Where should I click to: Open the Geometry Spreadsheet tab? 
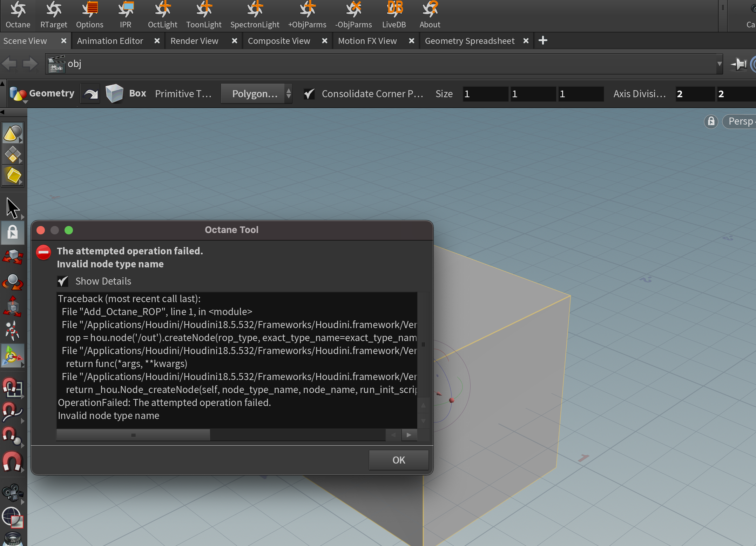469,41
